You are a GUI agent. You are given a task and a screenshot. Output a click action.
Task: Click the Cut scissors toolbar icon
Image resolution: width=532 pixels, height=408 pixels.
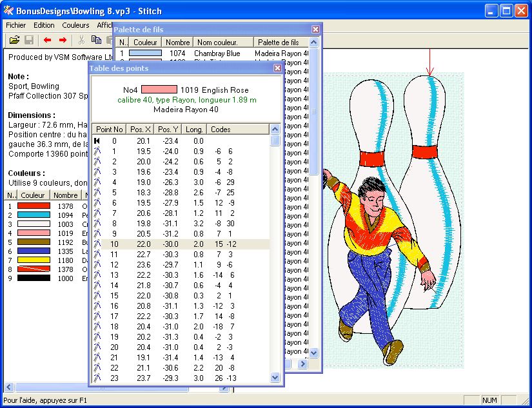pyautogui.click(x=82, y=40)
